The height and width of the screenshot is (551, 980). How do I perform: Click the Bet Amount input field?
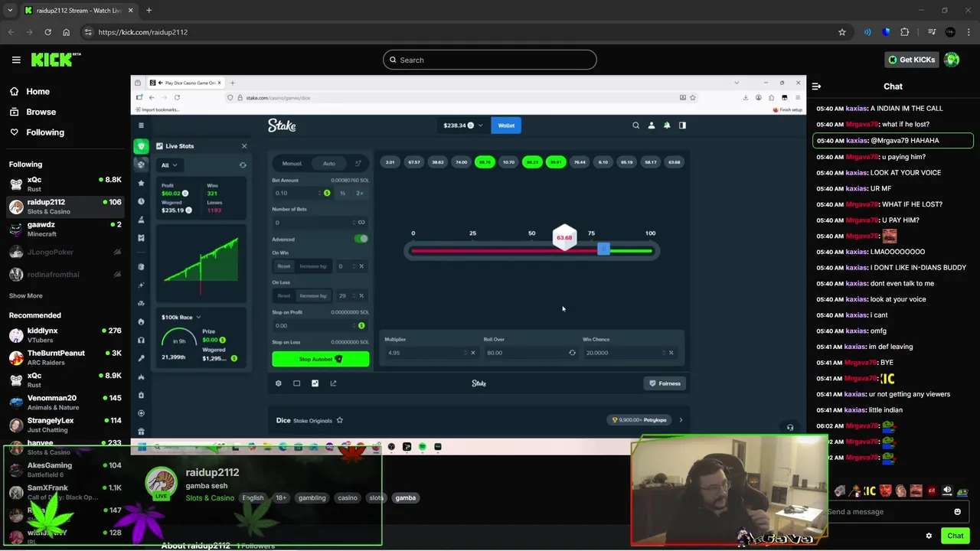click(x=302, y=193)
